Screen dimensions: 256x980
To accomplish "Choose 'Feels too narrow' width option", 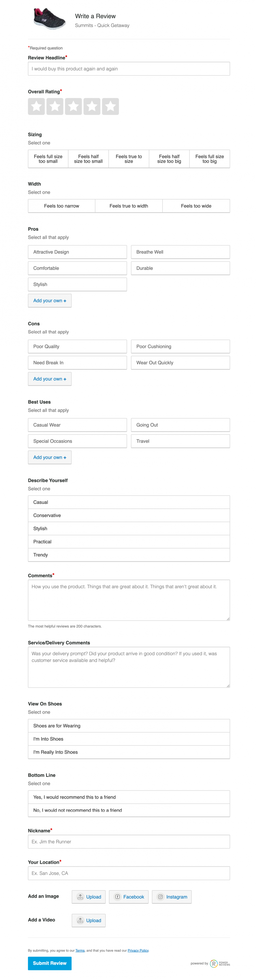I will pos(61,206).
